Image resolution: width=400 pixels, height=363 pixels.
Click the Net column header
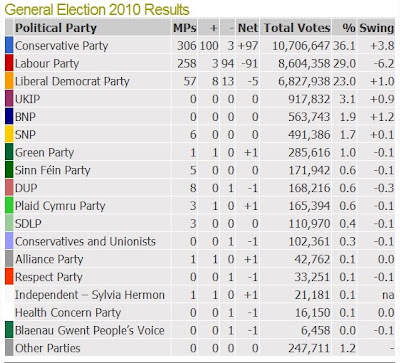(x=248, y=28)
